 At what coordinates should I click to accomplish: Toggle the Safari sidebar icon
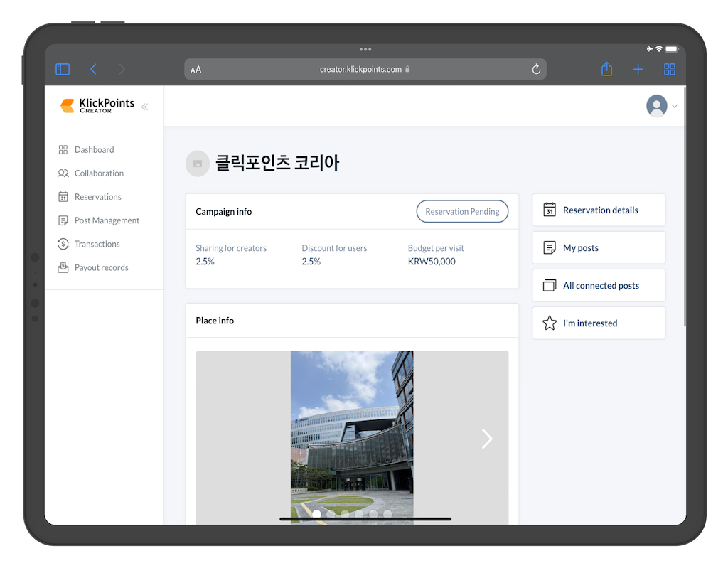[63, 69]
